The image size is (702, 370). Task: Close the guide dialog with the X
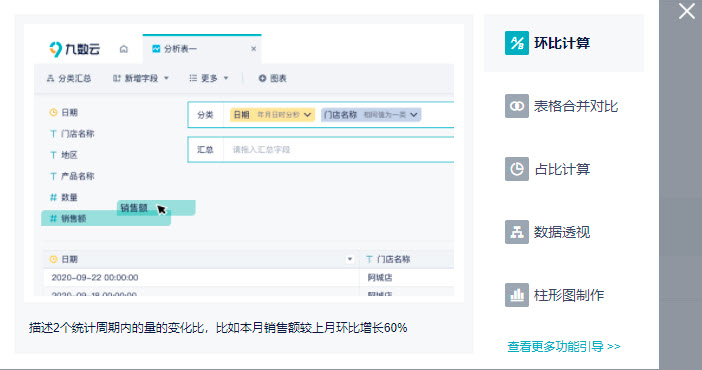pyautogui.click(x=686, y=11)
